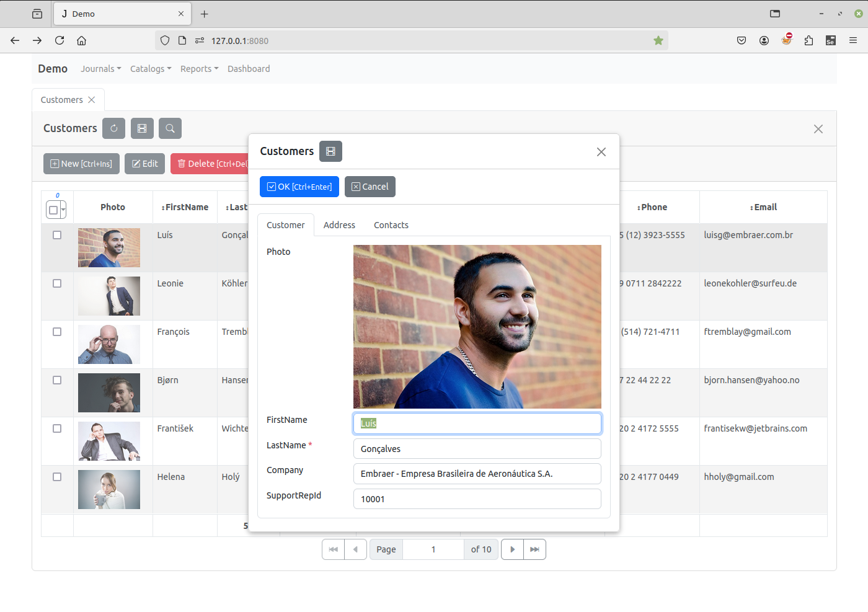
Task: Click the Cancel button in the dialog
Action: (x=370, y=187)
